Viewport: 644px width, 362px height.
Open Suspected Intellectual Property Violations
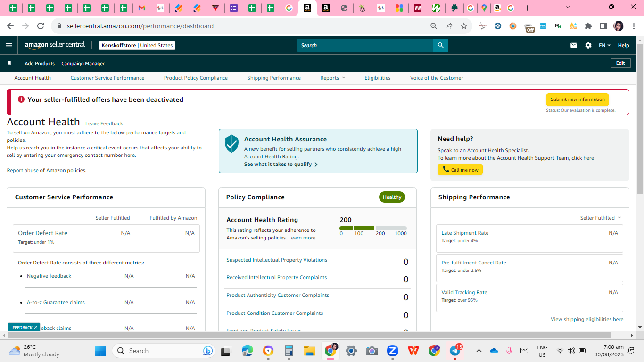pos(277,260)
